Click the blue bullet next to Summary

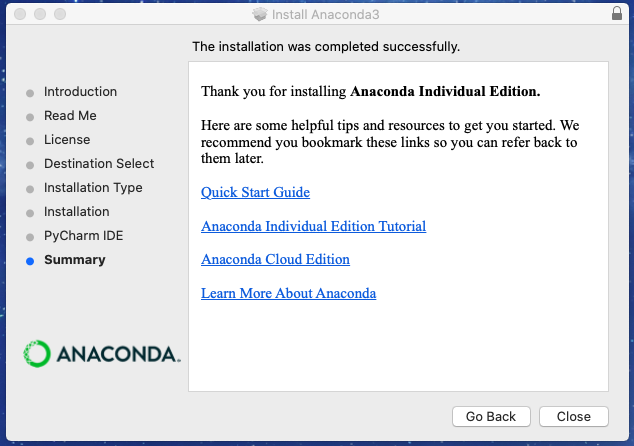click(30, 261)
